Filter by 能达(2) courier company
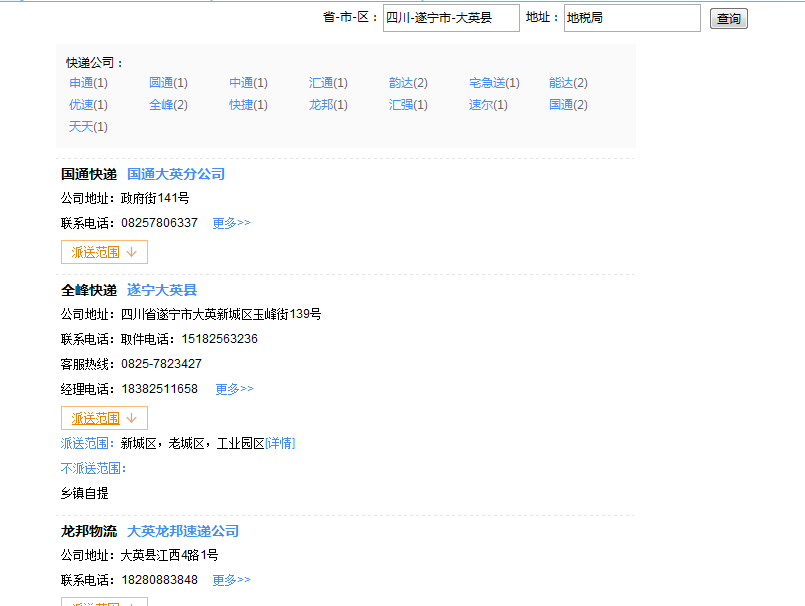 tap(568, 83)
